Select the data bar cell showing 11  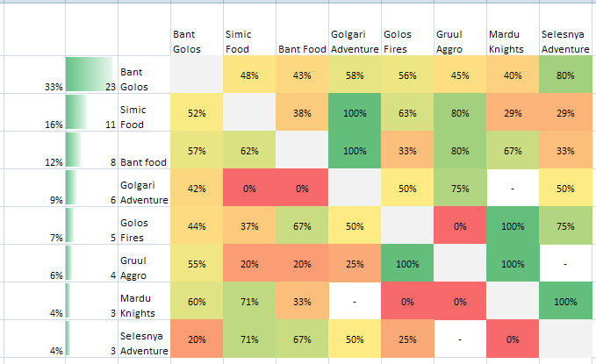[x=91, y=113]
